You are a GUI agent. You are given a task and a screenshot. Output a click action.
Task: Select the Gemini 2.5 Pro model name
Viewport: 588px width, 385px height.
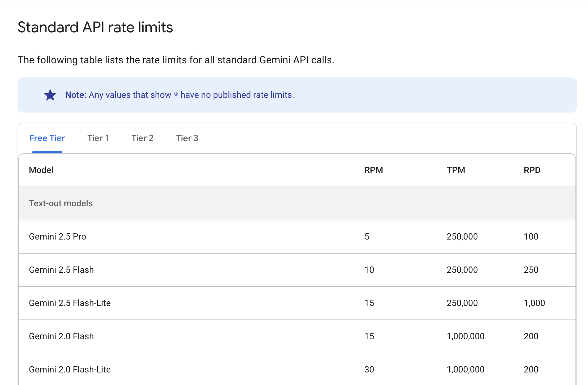coord(57,237)
